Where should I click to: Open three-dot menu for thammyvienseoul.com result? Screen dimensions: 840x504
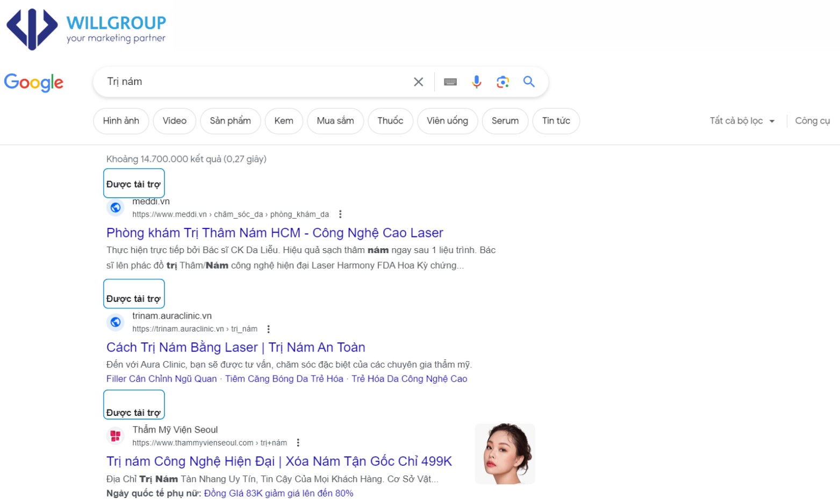point(298,443)
